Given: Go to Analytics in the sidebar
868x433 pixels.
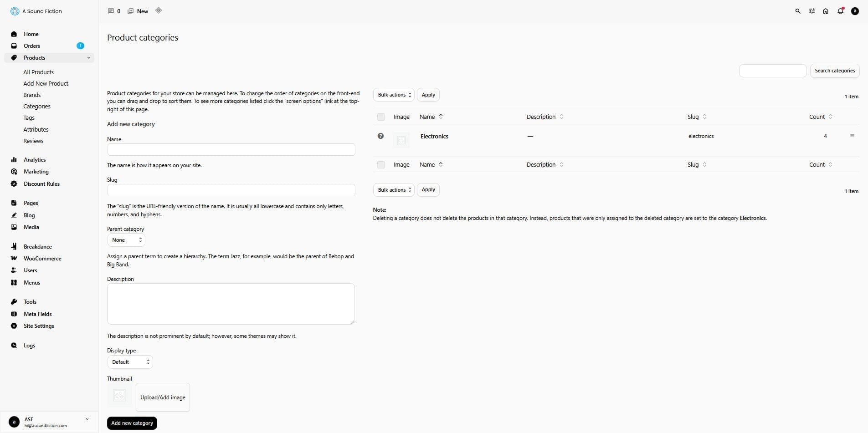Looking at the screenshot, I should pyautogui.click(x=35, y=160).
